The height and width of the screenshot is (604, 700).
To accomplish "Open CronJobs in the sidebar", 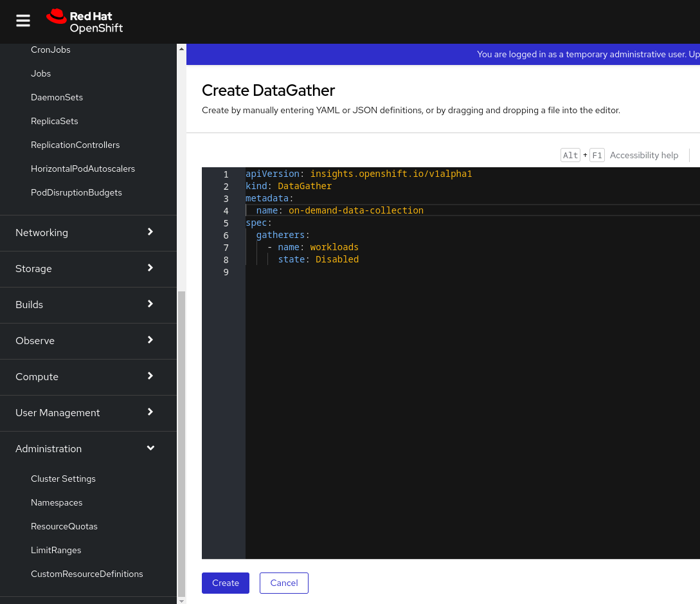I will click(51, 50).
